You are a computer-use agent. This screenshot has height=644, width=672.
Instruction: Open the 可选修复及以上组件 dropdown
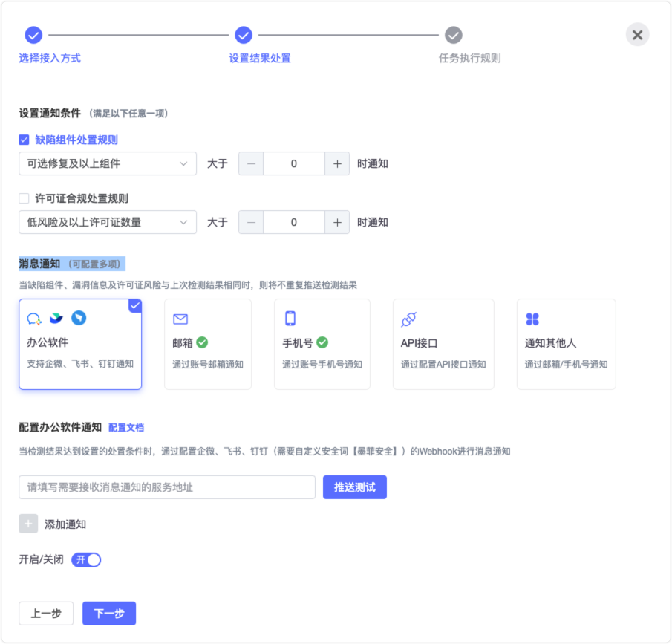[108, 163]
